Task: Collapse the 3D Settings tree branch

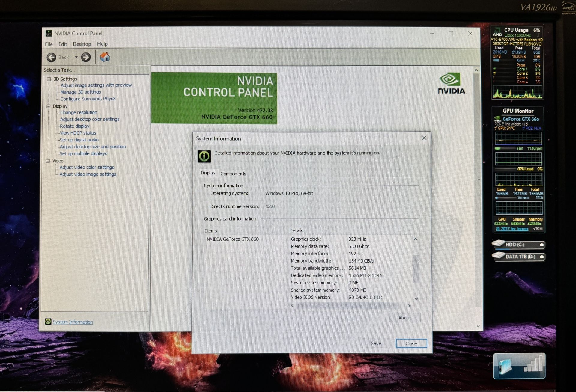Action: (49, 79)
